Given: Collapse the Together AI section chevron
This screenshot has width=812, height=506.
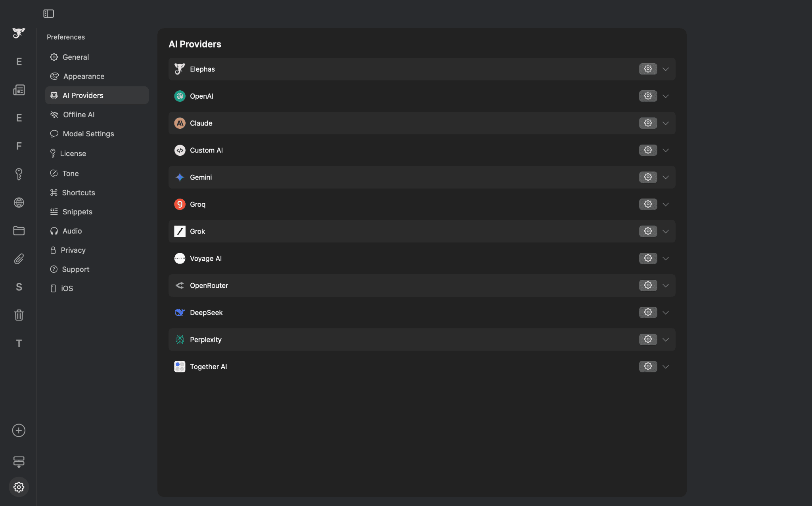Looking at the screenshot, I should tap(665, 367).
